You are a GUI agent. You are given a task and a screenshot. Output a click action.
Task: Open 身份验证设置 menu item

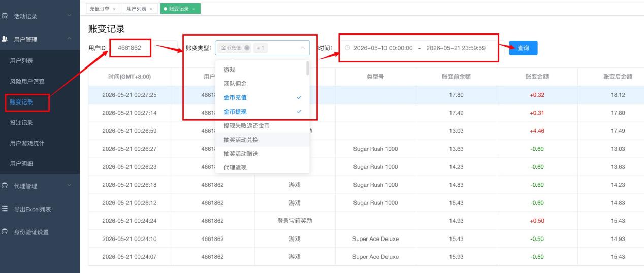tap(31, 232)
